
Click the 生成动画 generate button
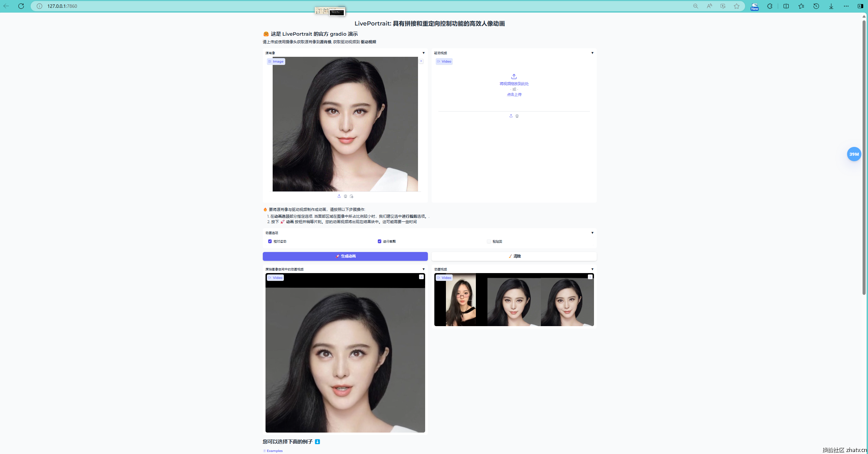345,256
